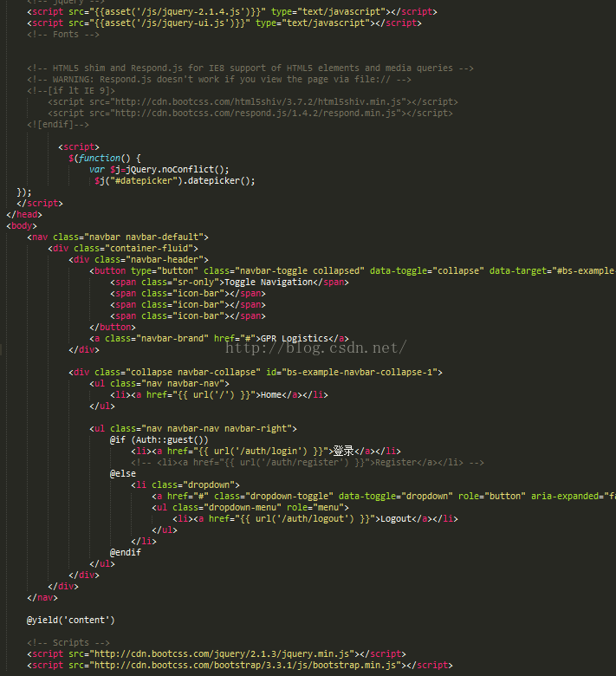Click the bootstrap.min.js script line
Screen dimensions: 616x676
coord(240,666)
